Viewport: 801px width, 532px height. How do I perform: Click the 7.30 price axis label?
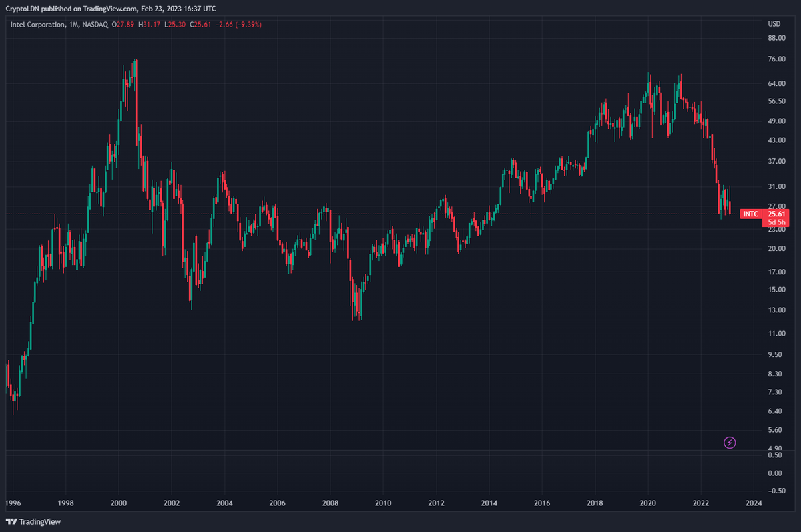click(x=774, y=392)
